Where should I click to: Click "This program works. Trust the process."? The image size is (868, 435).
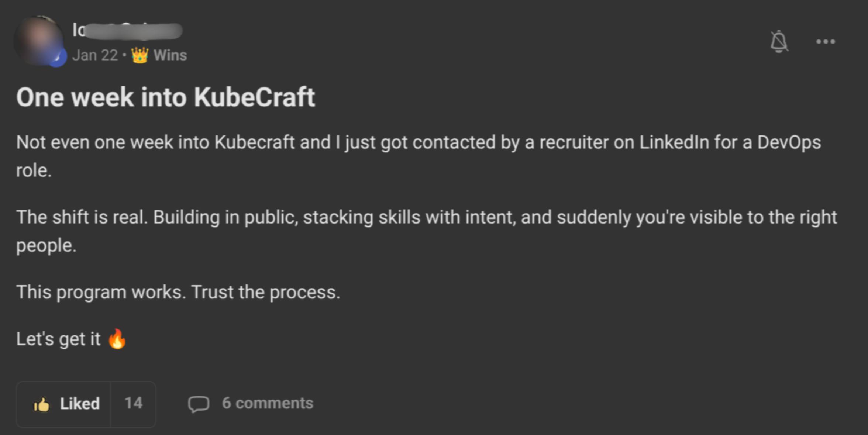point(178,292)
